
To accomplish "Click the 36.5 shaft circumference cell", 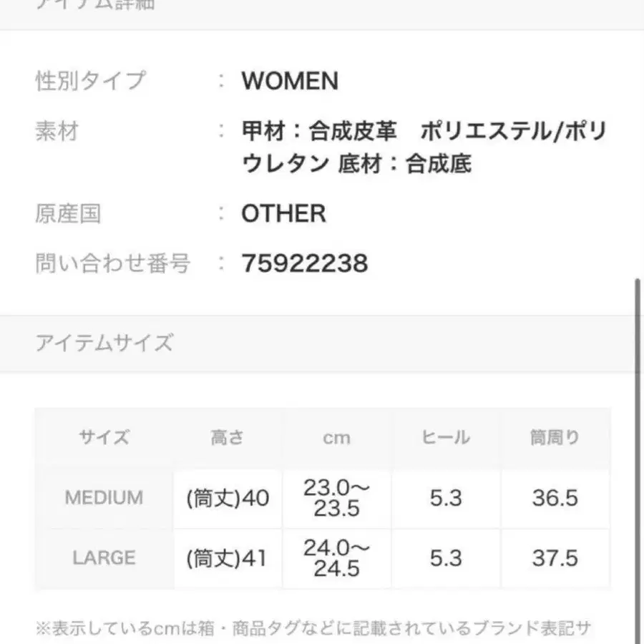I will tap(555, 498).
